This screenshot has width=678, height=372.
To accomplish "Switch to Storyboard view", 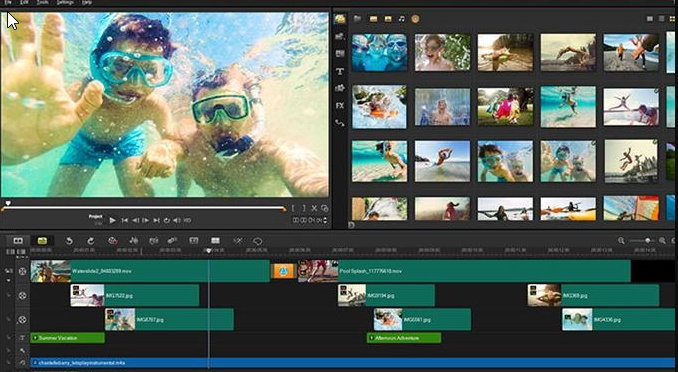I will [x=18, y=241].
